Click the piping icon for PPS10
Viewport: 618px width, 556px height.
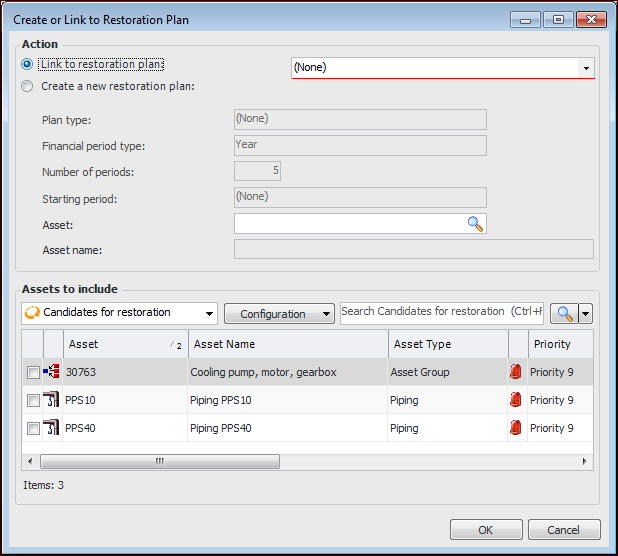pyautogui.click(x=52, y=400)
